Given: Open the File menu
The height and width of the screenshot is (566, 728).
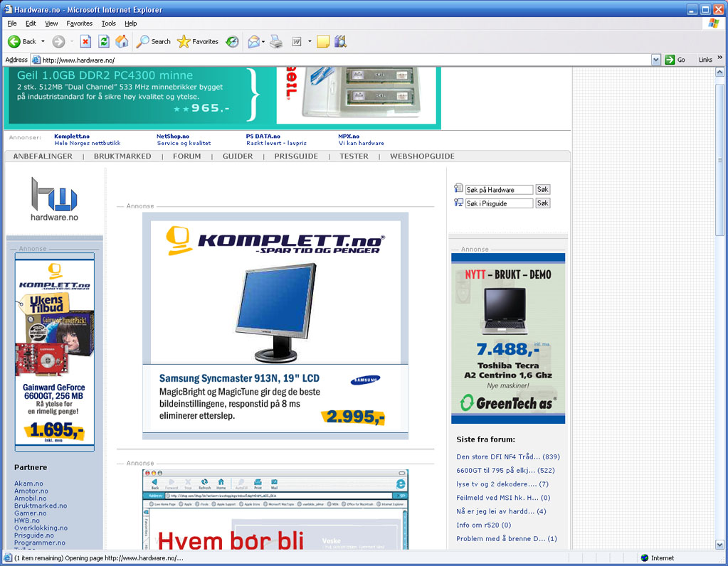Looking at the screenshot, I should coord(12,23).
